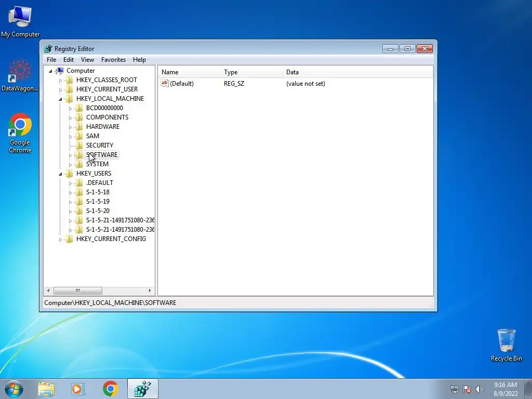
Task: Open the Edit menu
Action: (x=69, y=60)
